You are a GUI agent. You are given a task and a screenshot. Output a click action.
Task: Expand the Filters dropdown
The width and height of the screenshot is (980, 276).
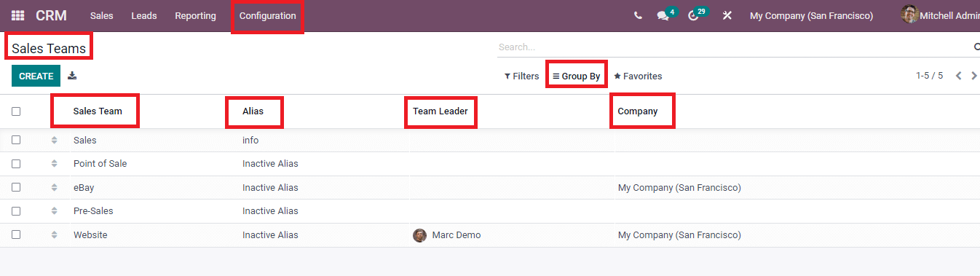pyautogui.click(x=521, y=76)
